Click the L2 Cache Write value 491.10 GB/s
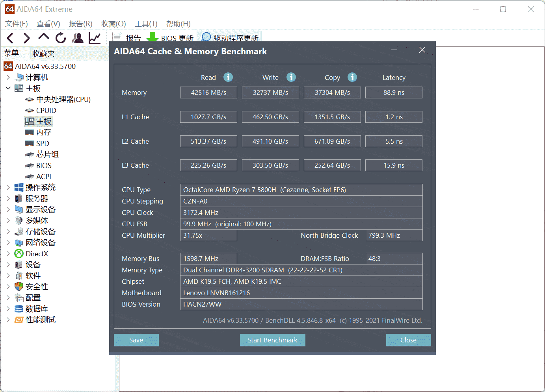The height and width of the screenshot is (392, 545). tap(270, 141)
